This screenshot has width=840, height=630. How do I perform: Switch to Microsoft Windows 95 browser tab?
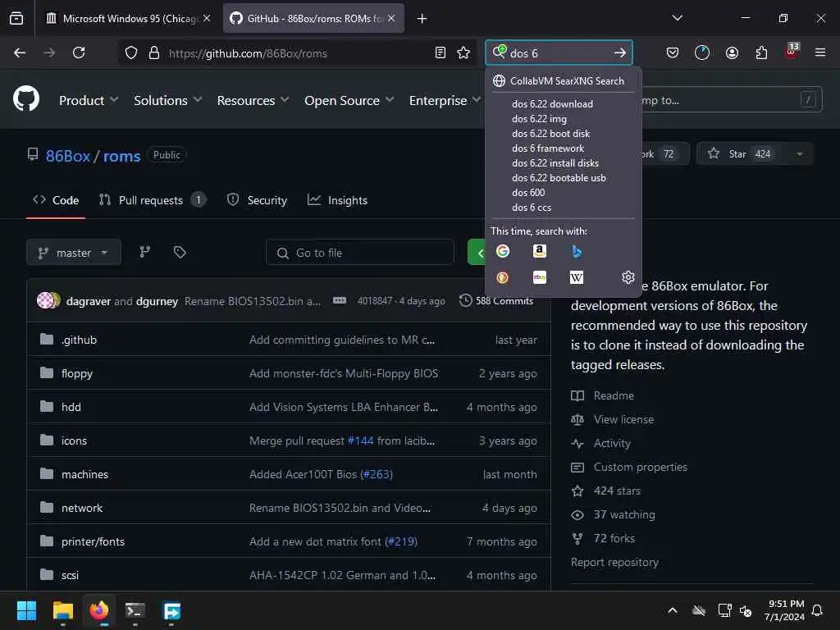(127, 18)
